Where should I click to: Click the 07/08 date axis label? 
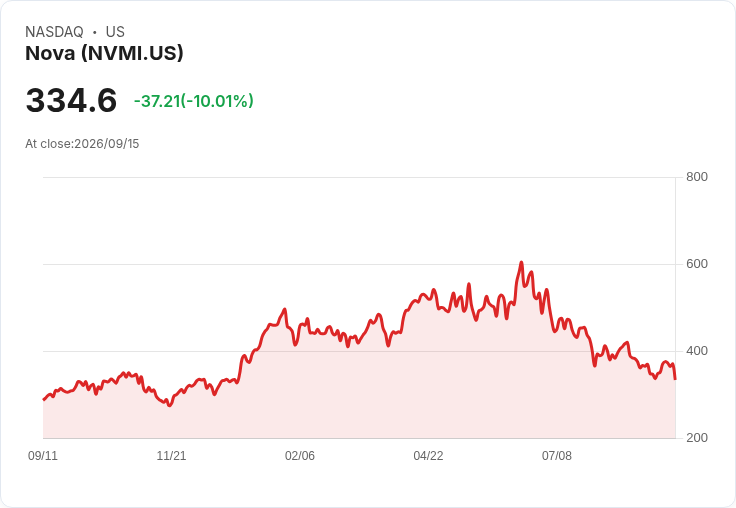[557, 455]
